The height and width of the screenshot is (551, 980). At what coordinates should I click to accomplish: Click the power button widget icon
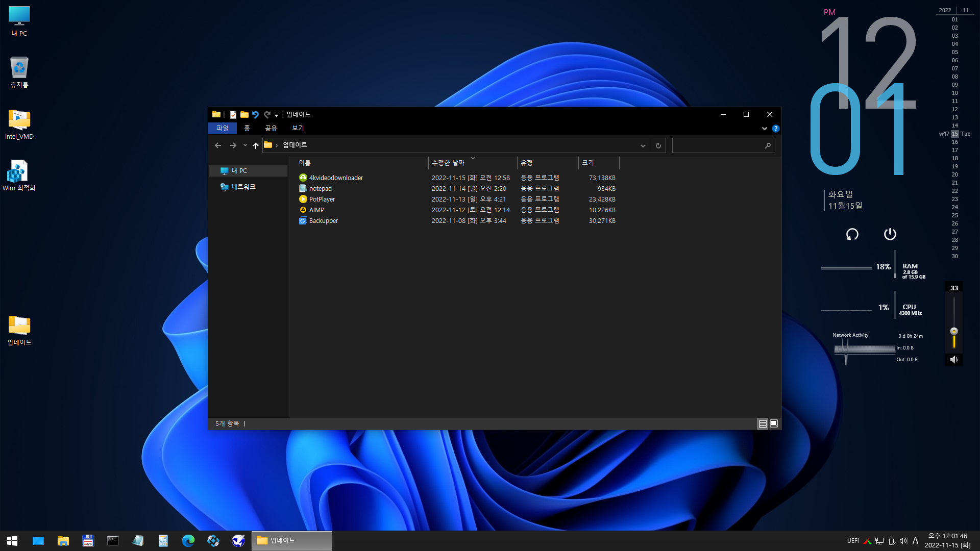(x=890, y=234)
